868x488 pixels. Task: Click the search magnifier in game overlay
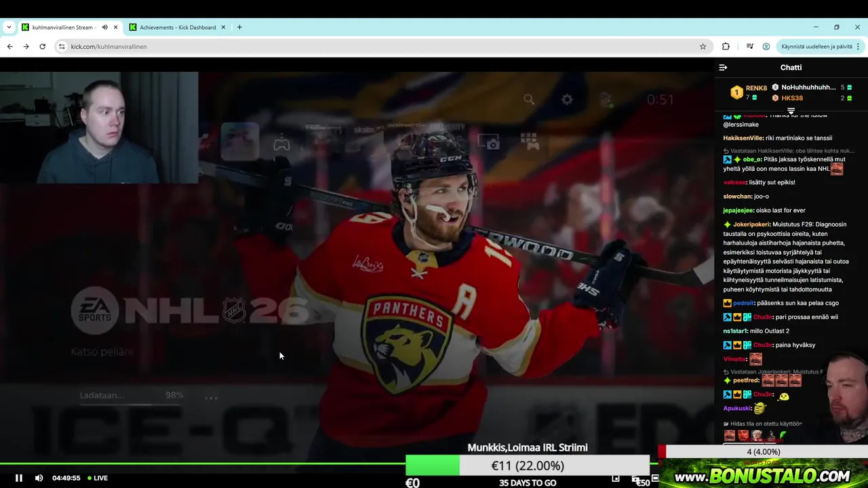point(529,100)
